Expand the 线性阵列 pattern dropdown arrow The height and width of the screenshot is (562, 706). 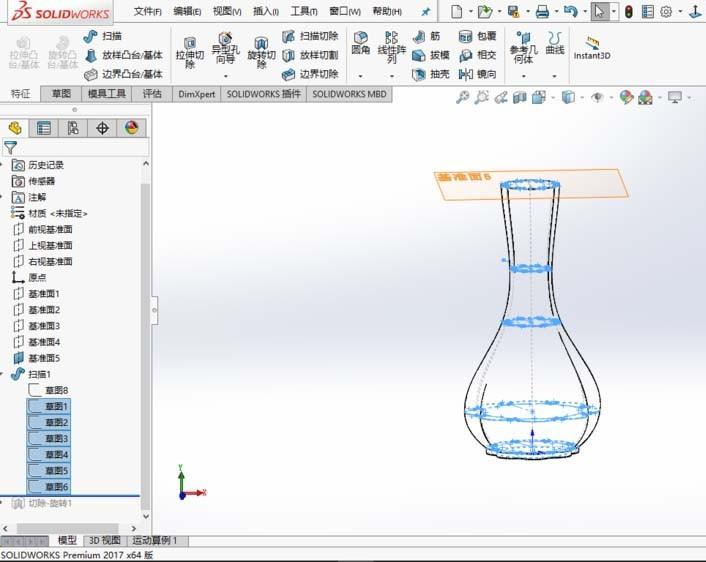point(392,76)
